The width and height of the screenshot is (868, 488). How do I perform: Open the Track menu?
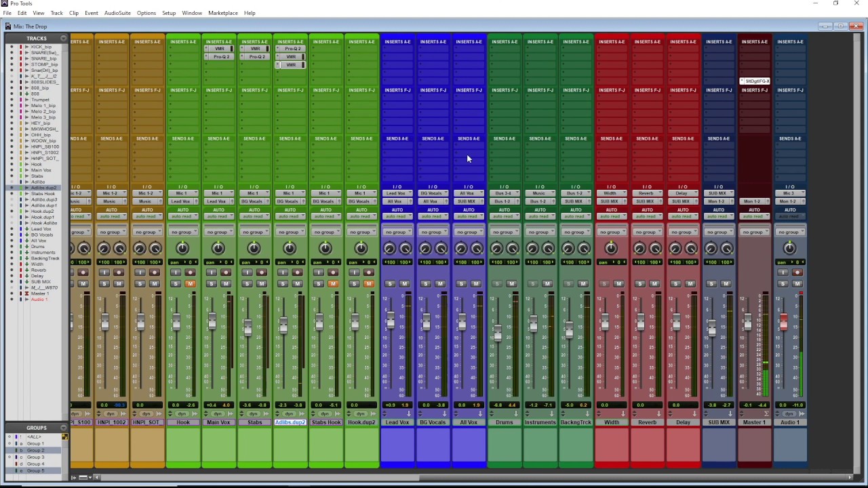click(x=56, y=13)
